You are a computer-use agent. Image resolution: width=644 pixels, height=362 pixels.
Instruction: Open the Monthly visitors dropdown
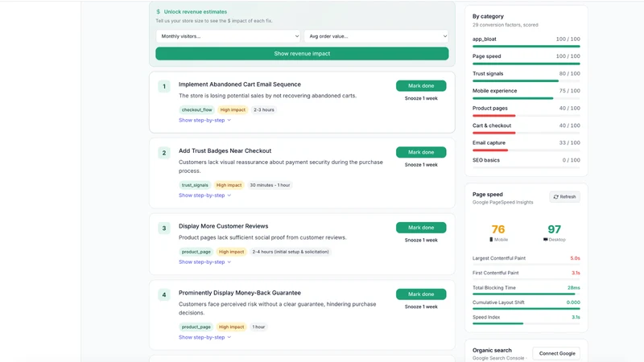tap(228, 36)
